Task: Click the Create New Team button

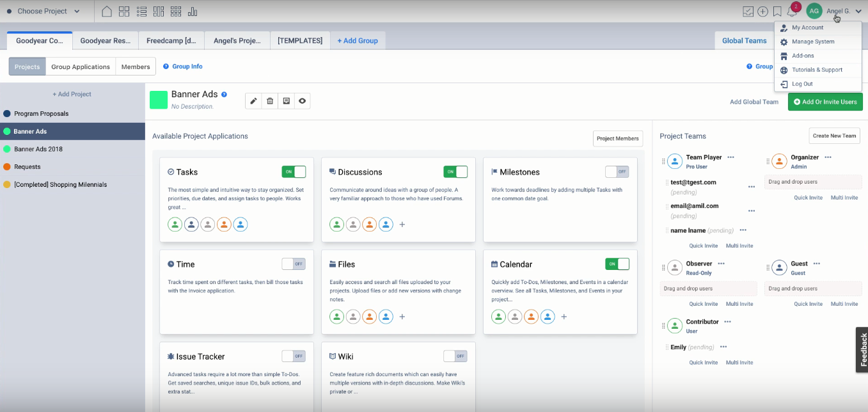Action: [x=834, y=136]
